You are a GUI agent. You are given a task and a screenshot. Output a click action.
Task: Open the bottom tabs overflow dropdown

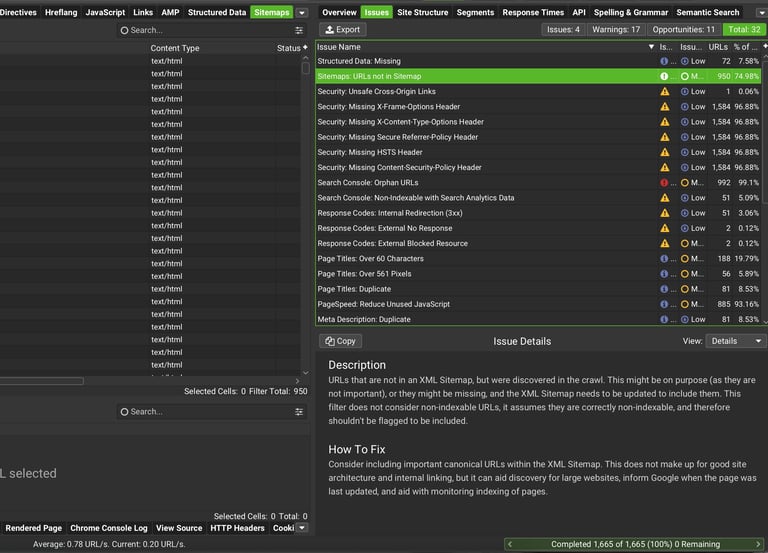pos(303,528)
